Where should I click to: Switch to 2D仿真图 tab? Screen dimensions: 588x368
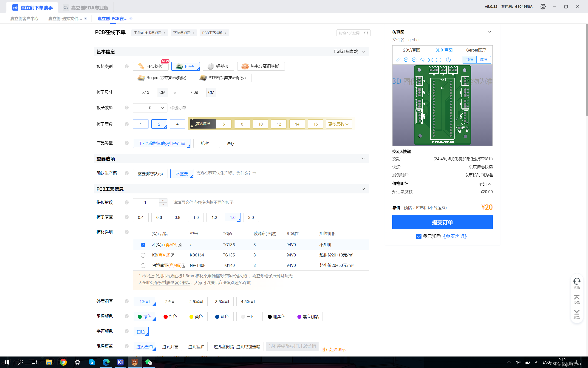point(411,50)
